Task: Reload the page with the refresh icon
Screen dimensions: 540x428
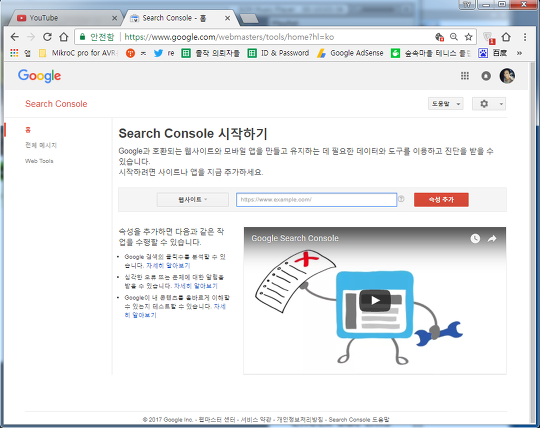Action: (47, 37)
